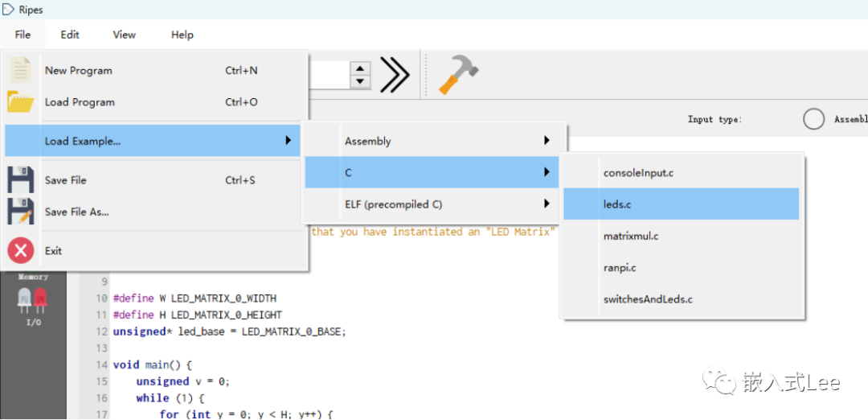Open the View menu
Screen dimensions: 868x420
(125, 35)
